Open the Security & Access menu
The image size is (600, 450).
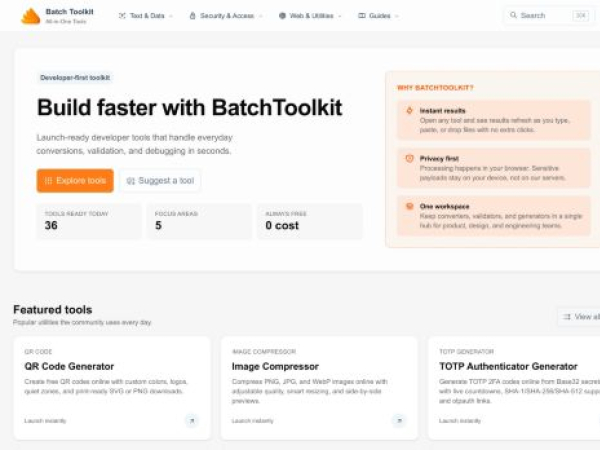click(226, 16)
